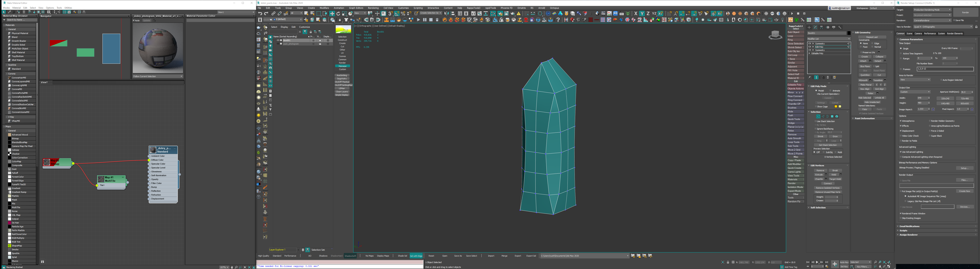Select the Animate radio in Edit Poly Mode
The width and height of the screenshot is (980, 269).
point(830,90)
